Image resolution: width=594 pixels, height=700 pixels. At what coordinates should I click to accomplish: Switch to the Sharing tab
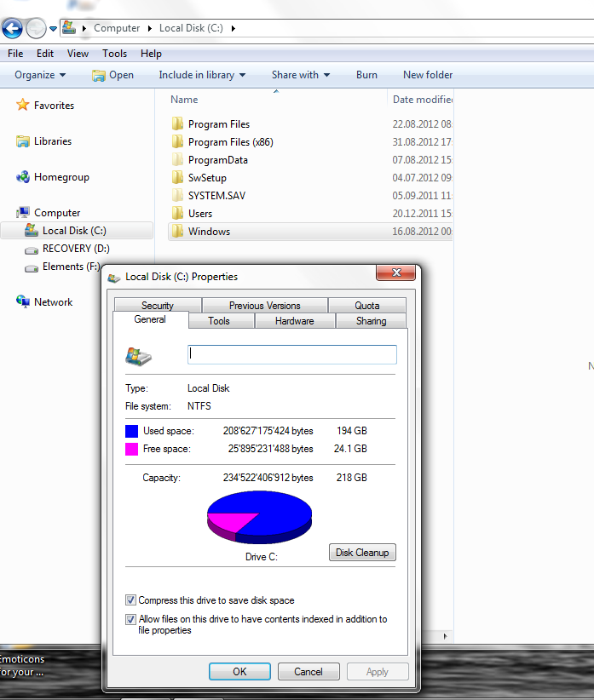click(371, 321)
